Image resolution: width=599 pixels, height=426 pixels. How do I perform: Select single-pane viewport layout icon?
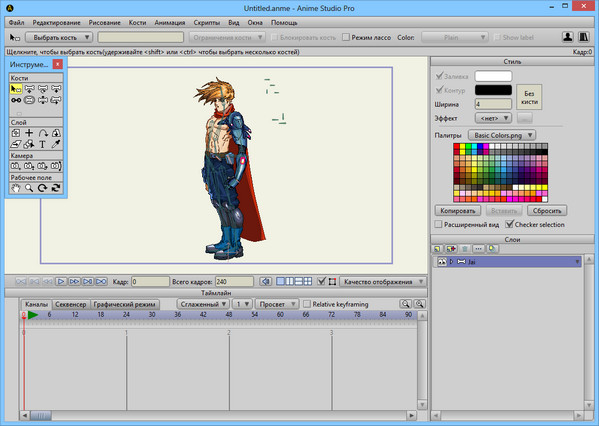(x=280, y=282)
